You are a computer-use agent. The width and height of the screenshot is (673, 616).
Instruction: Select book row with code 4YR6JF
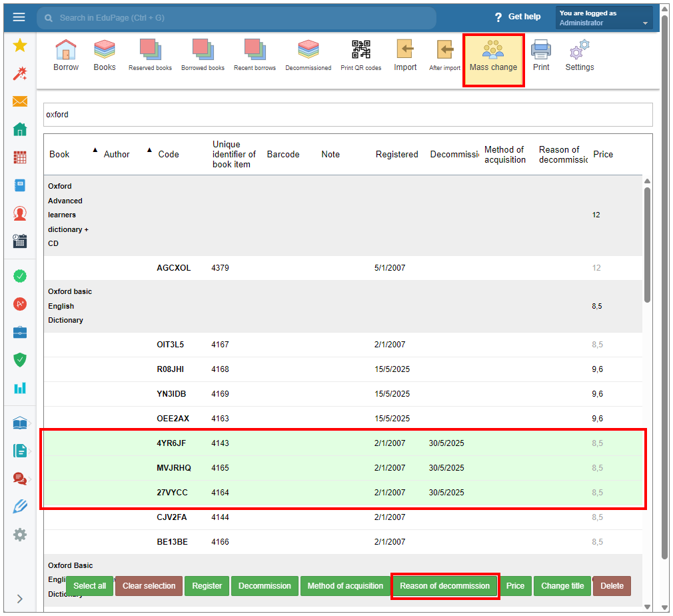click(x=173, y=443)
